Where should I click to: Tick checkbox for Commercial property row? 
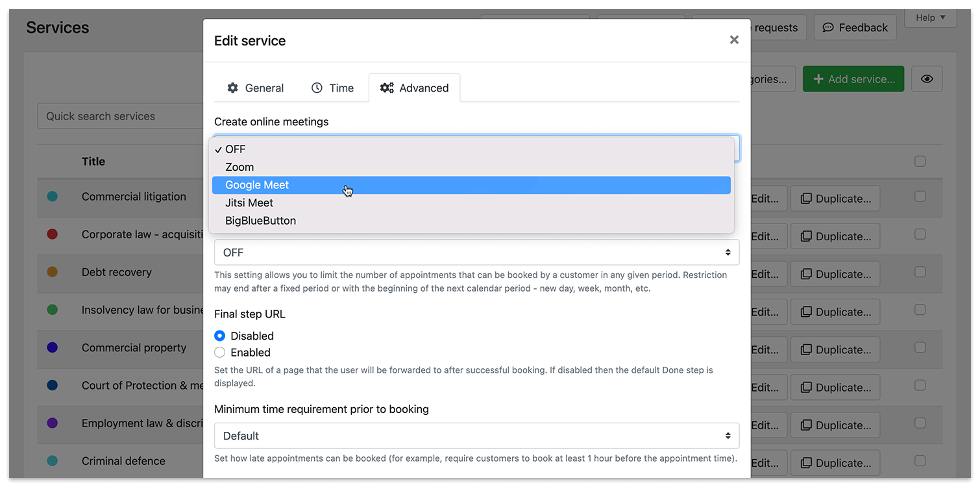tap(920, 347)
